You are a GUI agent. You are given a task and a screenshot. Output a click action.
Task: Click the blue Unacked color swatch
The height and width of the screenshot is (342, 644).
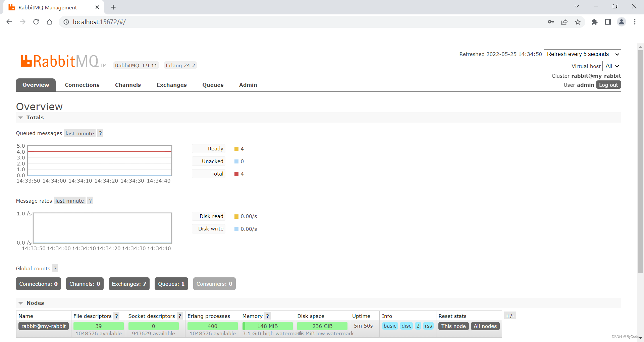click(x=236, y=161)
